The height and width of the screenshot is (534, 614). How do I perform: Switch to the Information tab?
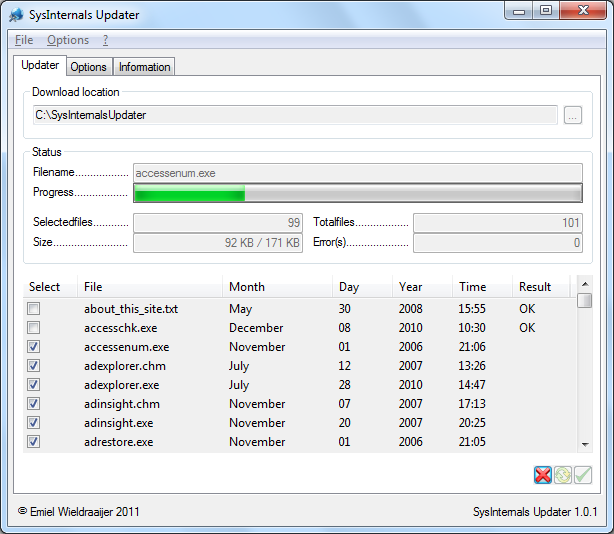click(x=144, y=67)
